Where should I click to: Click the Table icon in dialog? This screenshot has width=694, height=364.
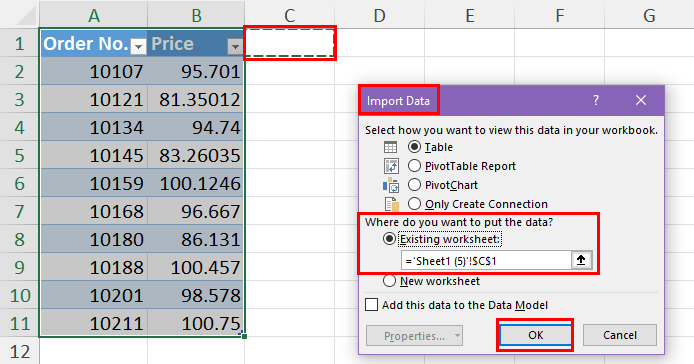[390, 147]
